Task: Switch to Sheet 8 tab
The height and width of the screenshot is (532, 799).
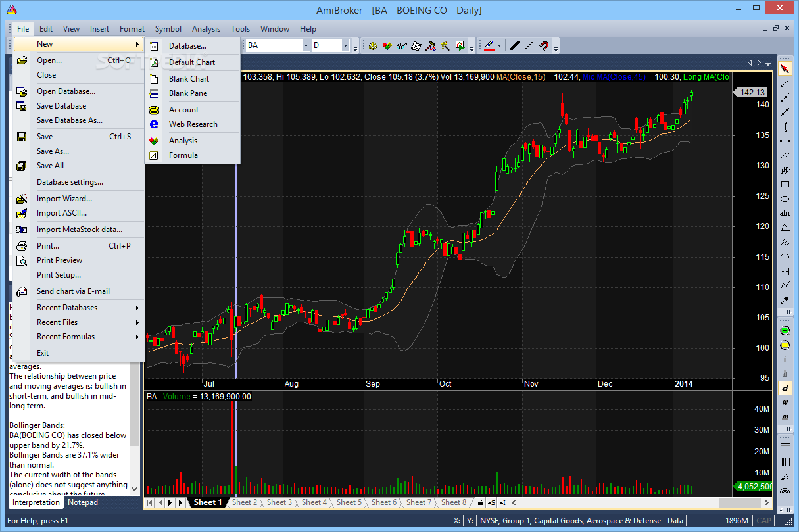Action: pyautogui.click(x=453, y=502)
